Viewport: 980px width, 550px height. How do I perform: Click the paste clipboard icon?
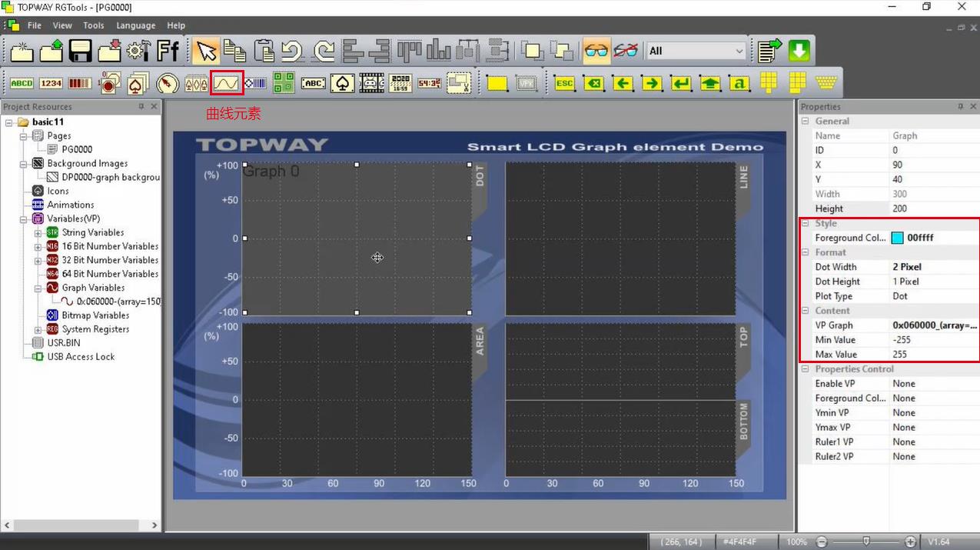click(264, 51)
